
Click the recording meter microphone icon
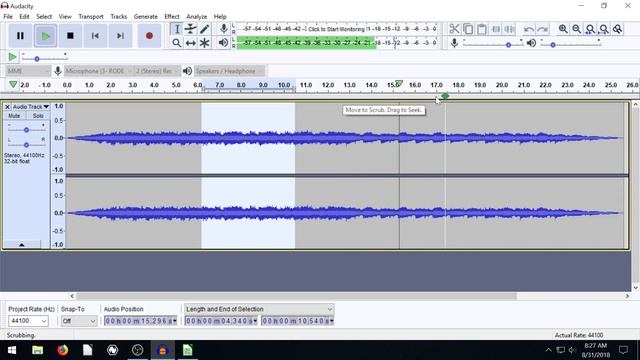[x=223, y=29]
